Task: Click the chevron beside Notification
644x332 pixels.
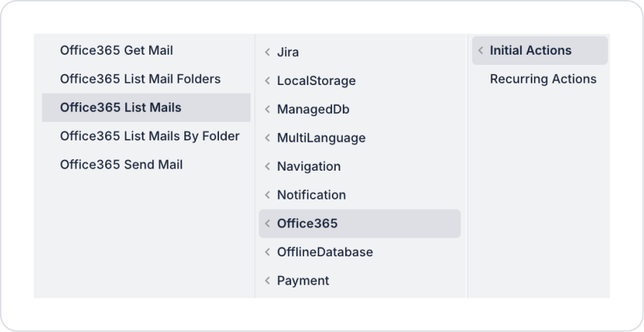Action: [267, 195]
